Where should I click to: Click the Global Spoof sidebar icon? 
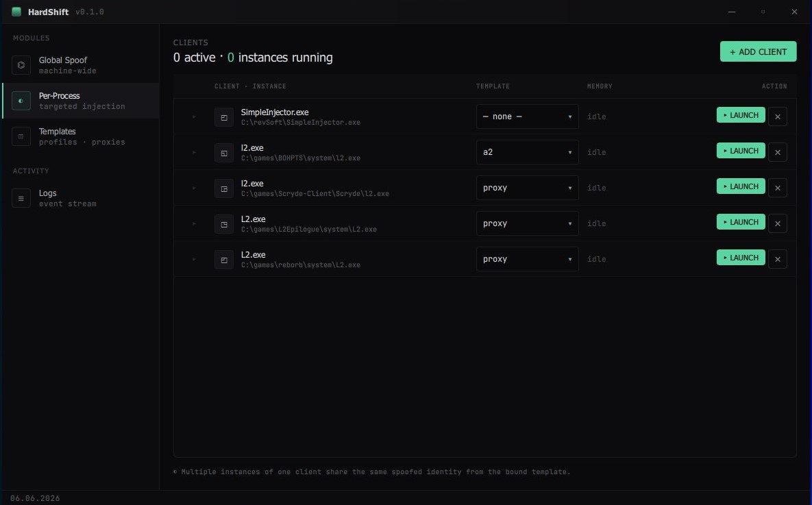click(x=21, y=65)
